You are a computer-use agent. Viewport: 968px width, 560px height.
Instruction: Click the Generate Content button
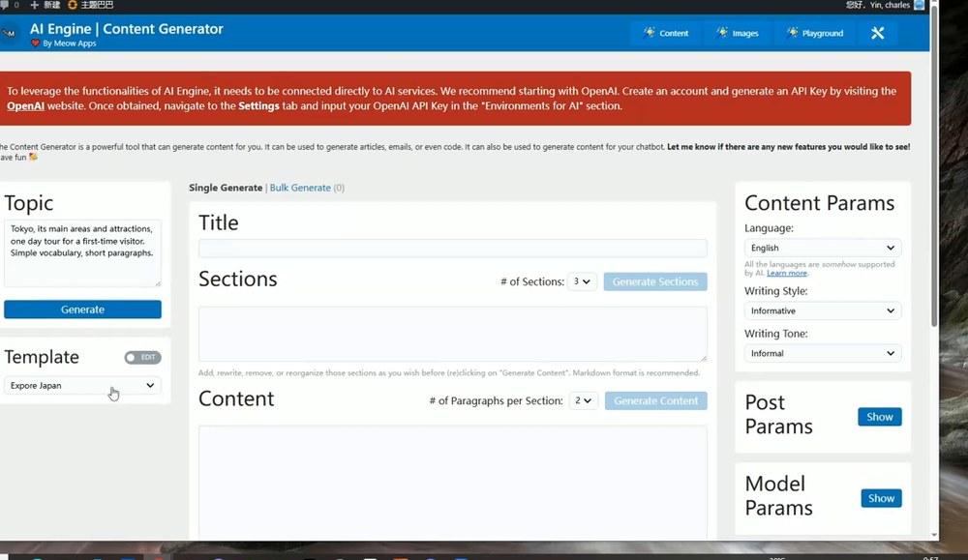click(655, 400)
